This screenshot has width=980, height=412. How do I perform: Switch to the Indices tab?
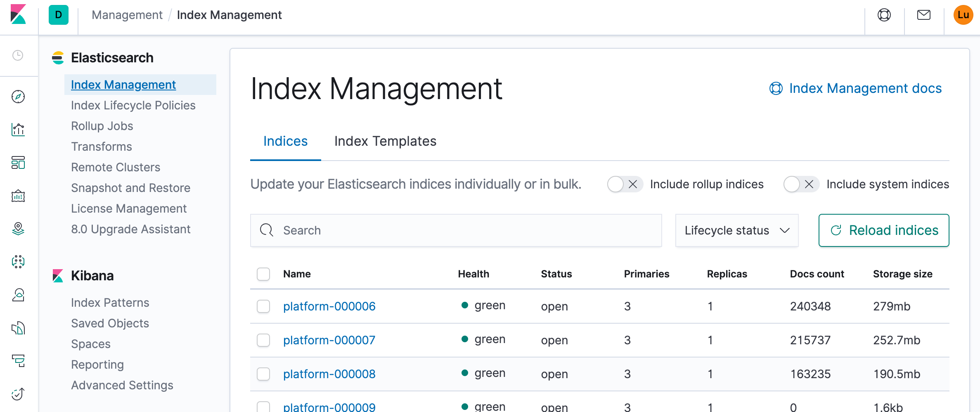(x=286, y=141)
